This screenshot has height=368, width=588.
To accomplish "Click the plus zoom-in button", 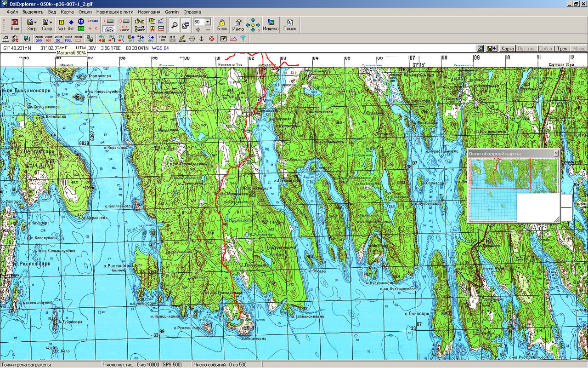I will (x=198, y=29).
